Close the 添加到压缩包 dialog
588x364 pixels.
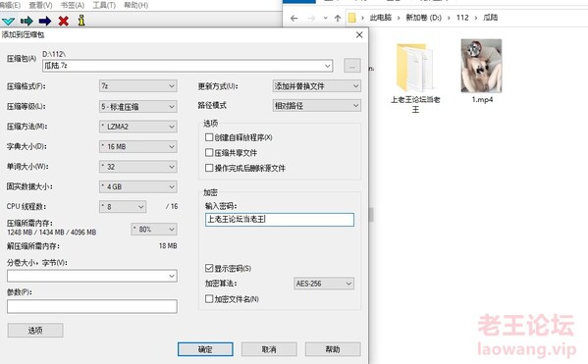[x=359, y=35]
